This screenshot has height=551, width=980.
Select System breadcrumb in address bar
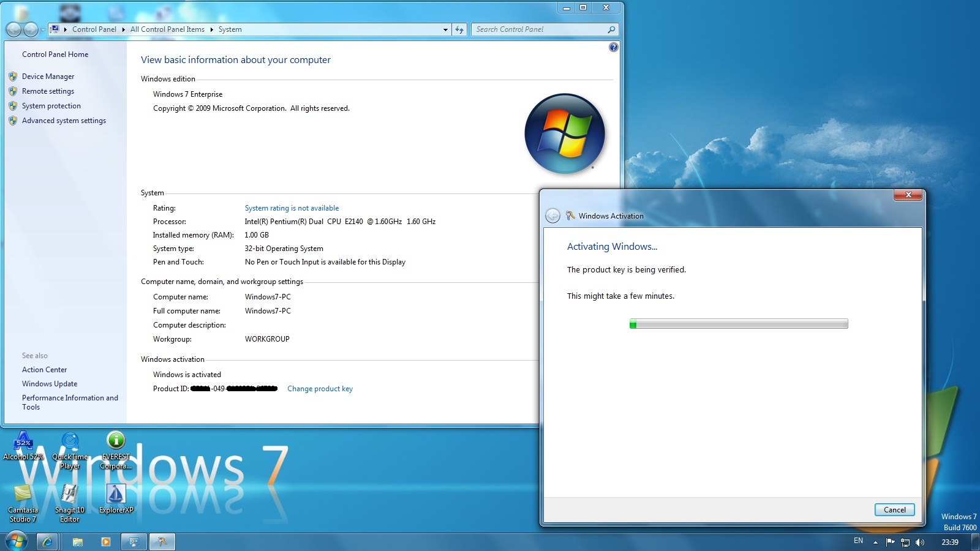230,29
